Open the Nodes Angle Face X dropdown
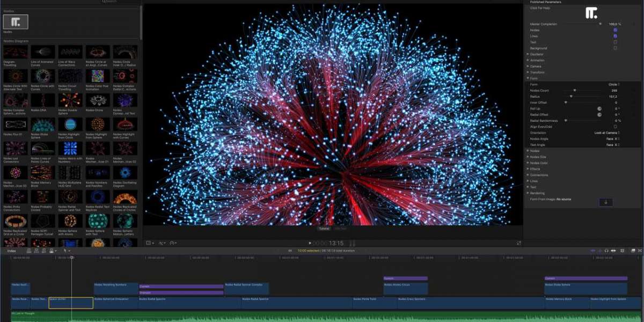Image resolution: width=644 pixels, height=322 pixels. [613, 139]
